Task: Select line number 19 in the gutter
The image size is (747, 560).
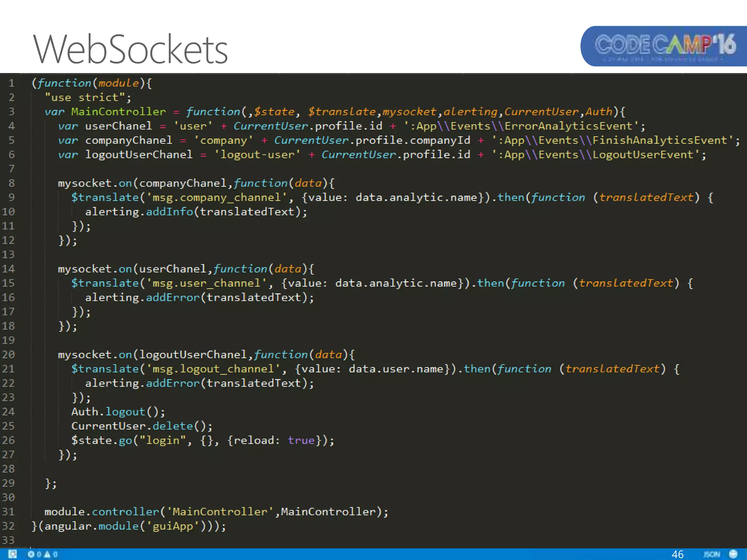Action: pyautogui.click(x=8, y=340)
